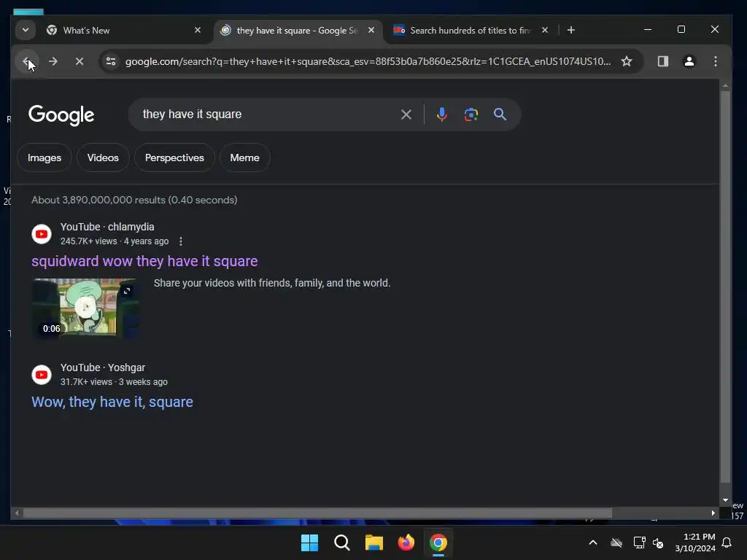Filter results by Videos
Screen dimensions: 747x560
point(103,157)
